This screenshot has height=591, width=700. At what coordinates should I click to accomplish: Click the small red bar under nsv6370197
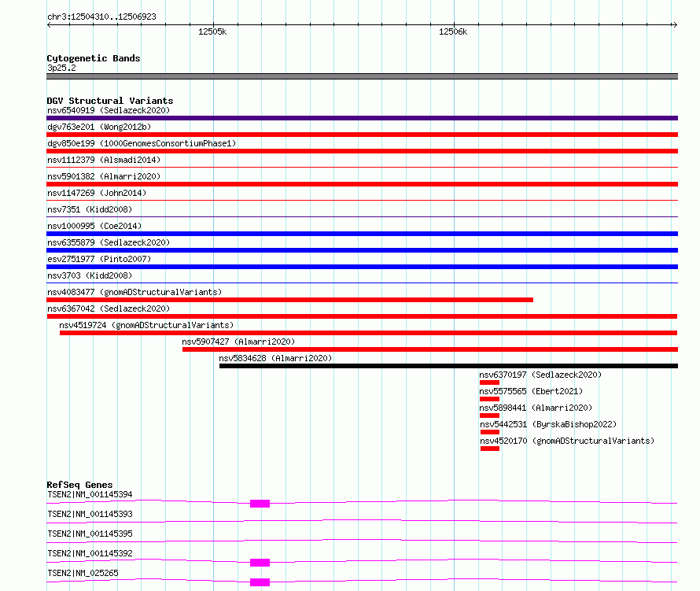[489, 382]
